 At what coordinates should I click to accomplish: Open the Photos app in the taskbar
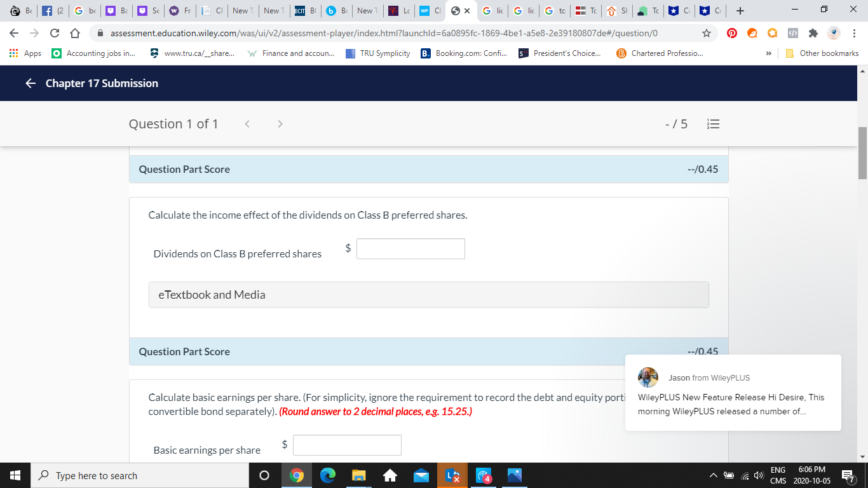pyautogui.click(x=515, y=475)
